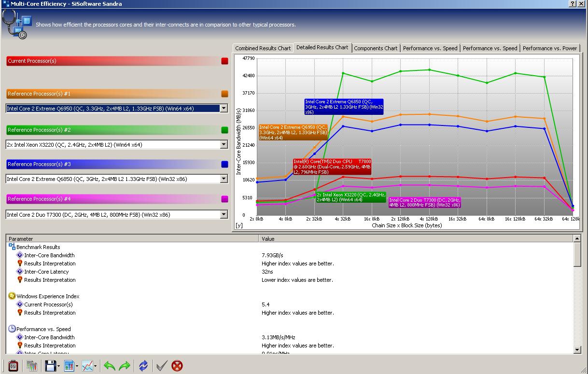Click the green forward arrow icon
The width and height of the screenshot is (588, 374).
pos(125,366)
